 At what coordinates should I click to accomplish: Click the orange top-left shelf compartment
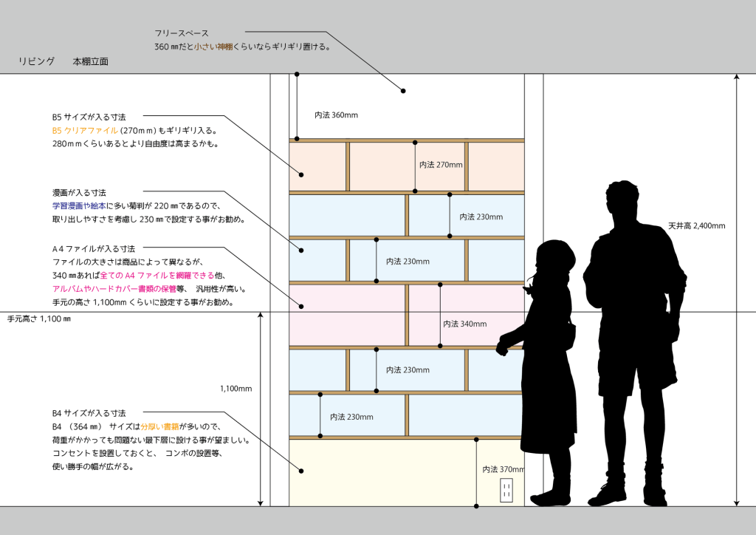pyautogui.click(x=317, y=166)
